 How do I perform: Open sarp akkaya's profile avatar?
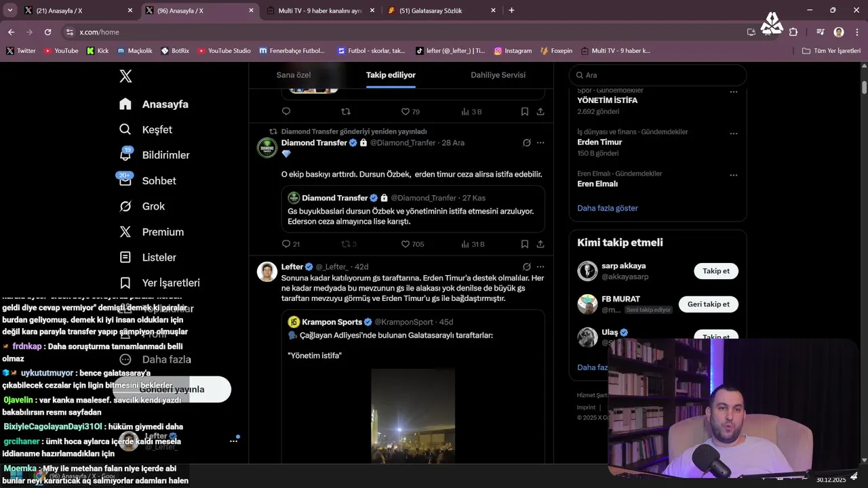[587, 271]
